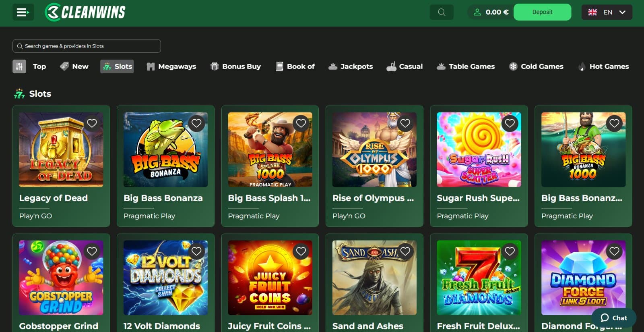Open the EN language dropdown

point(607,12)
